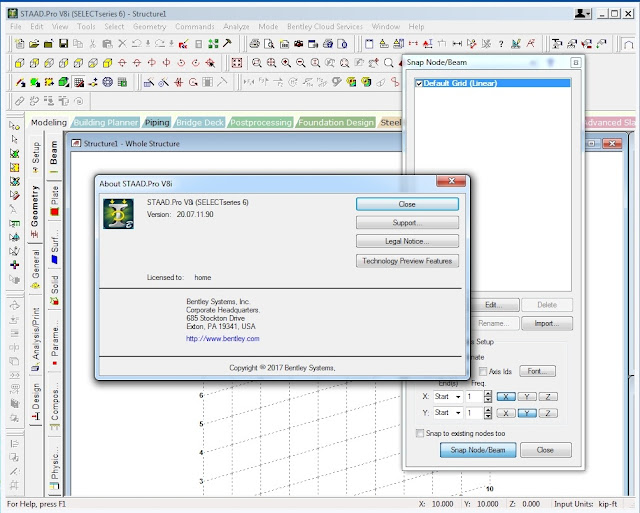Viewport: 640px width, 513px height.
Task: Click the New Structure toolbar icon
Action: coord(19,44)
